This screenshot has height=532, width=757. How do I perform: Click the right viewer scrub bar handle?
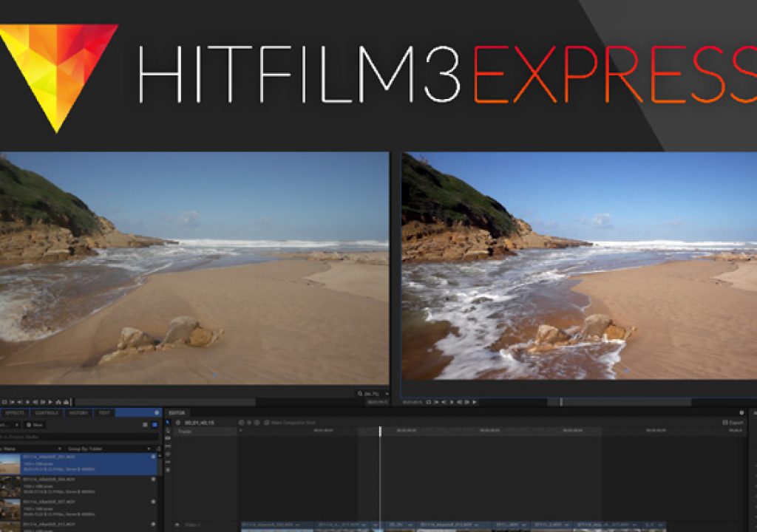pos(561,402)
